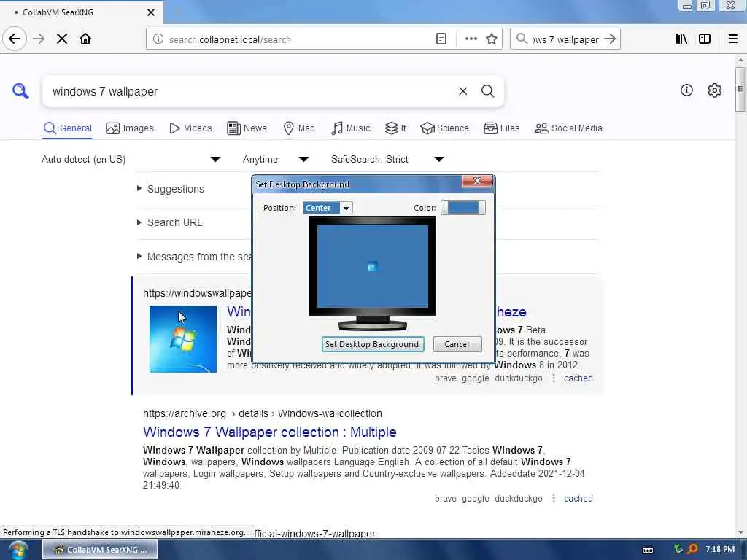
Task: Cancel the Set Desktop Background dialog
Action: click(457, 344)
